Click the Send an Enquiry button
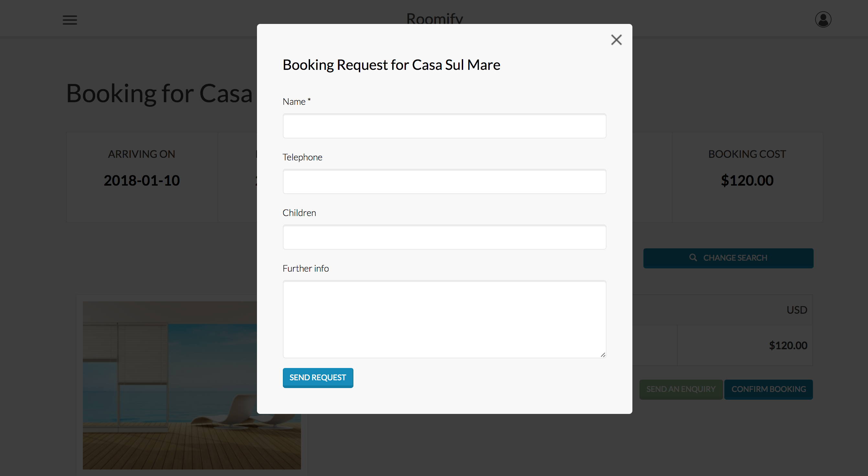Image resolution: width=868 pixels, height=476 pixels. (681, 389)
